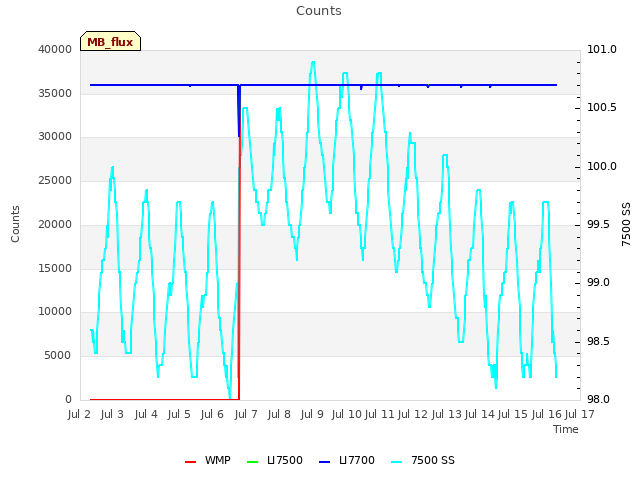Click the Jul 15 date tick label
This screenshot has width=640, height=480.
click(513, 414)
